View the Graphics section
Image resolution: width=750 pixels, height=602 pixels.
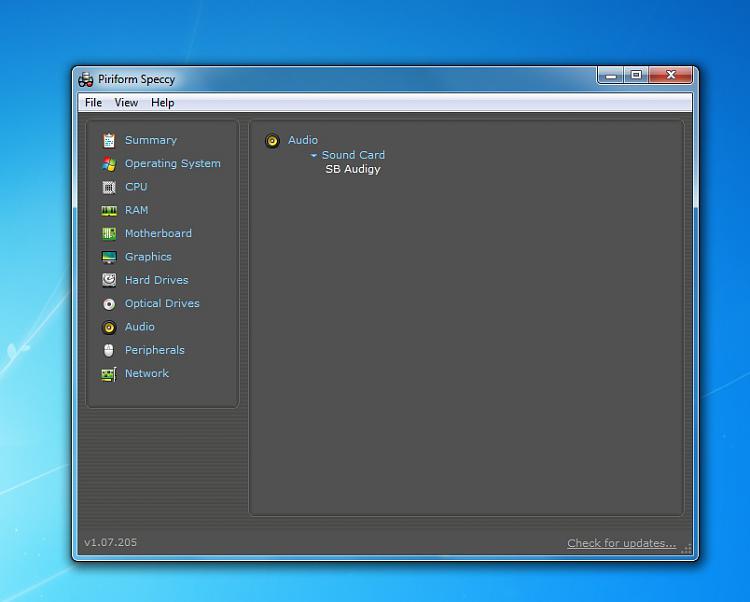click(x=148, y=257)
